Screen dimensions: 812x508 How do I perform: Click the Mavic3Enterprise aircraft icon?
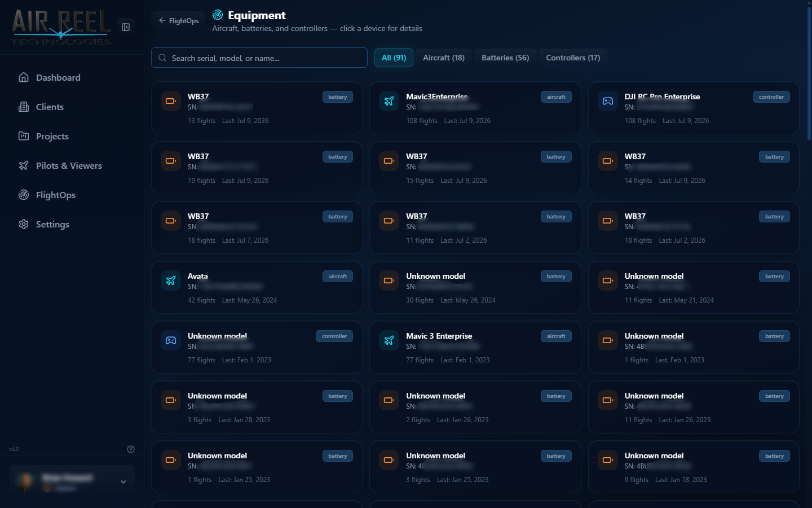pyautogui.click(x=389, y=101)
